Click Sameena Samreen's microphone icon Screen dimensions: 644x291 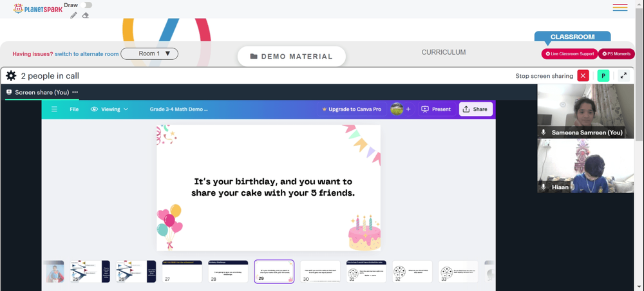(544, 133)
